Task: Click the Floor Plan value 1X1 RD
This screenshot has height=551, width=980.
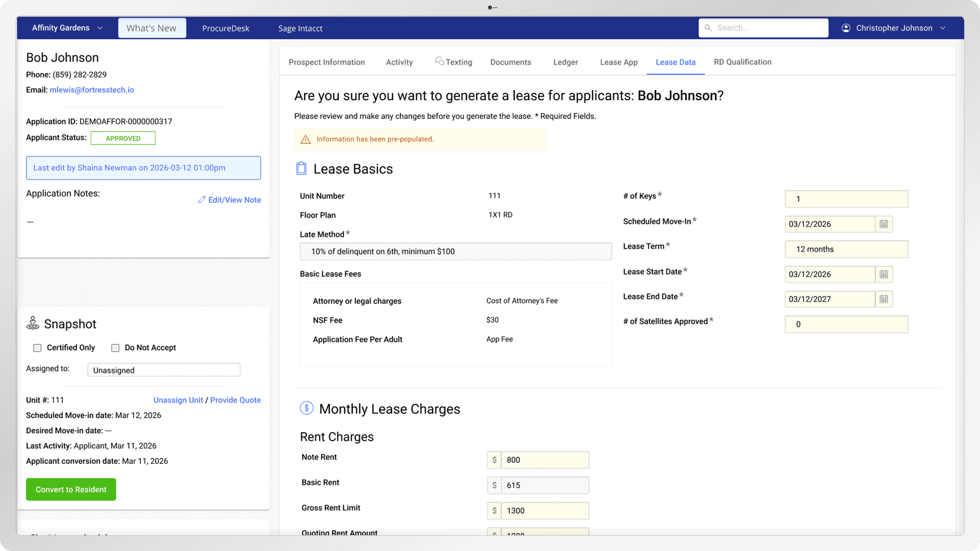Action: [500, 215]
